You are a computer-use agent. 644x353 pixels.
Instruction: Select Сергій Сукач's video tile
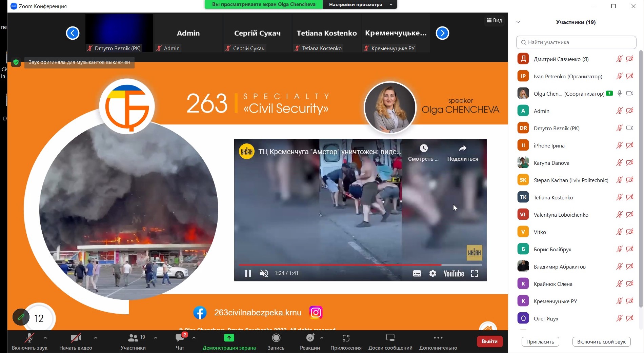pos(257,33)
